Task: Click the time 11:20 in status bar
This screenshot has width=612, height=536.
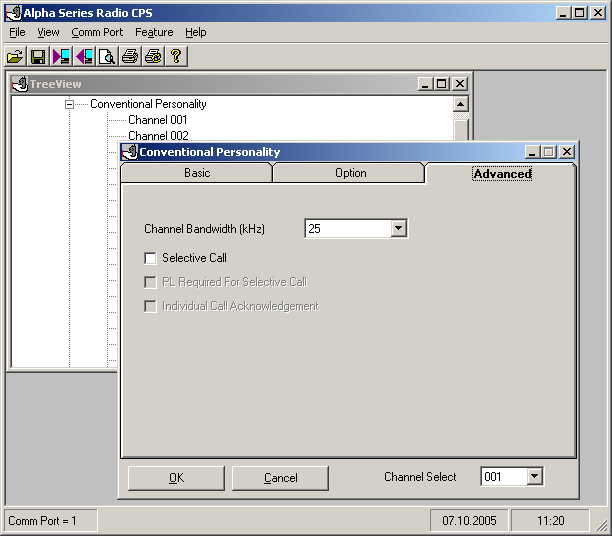Action: tap(550, 521)
